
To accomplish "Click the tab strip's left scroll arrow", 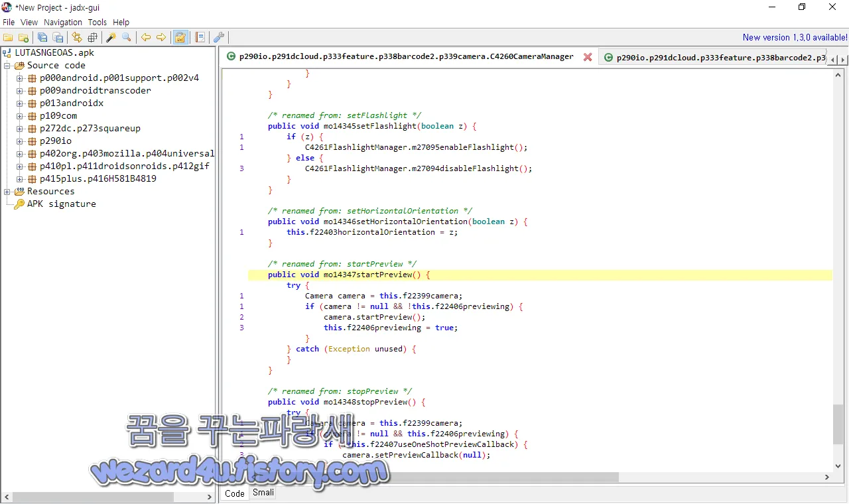I will (833, 60).
